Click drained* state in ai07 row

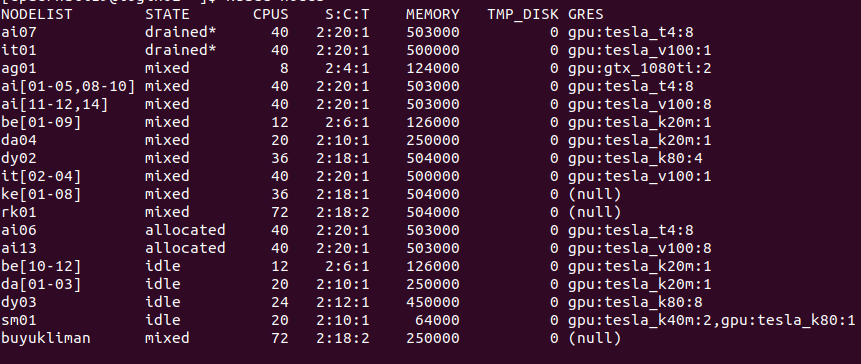coord(180,32)
